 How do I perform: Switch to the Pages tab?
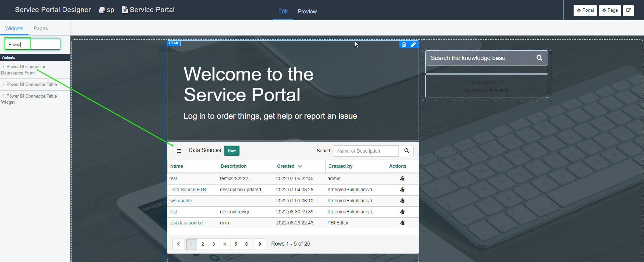tap(41, 29)
